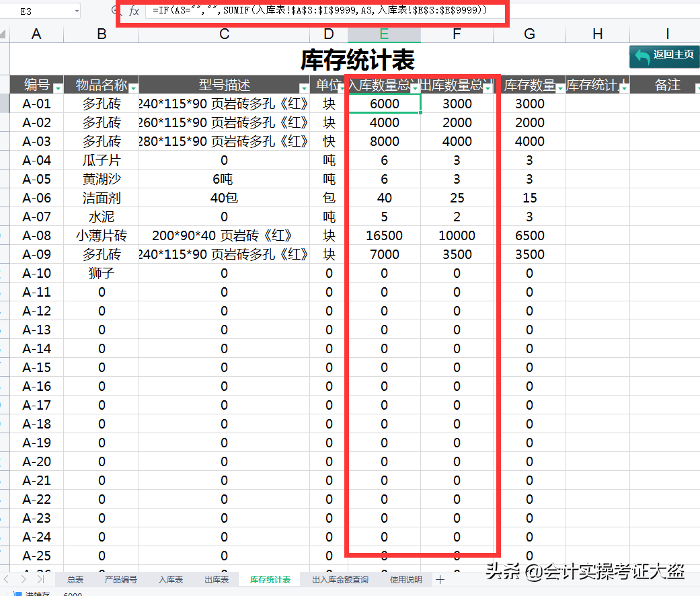Open the 库存统计 column filter dropdown
The height and width of the screenshot is (596, 700).
click(x=624, y=88)
